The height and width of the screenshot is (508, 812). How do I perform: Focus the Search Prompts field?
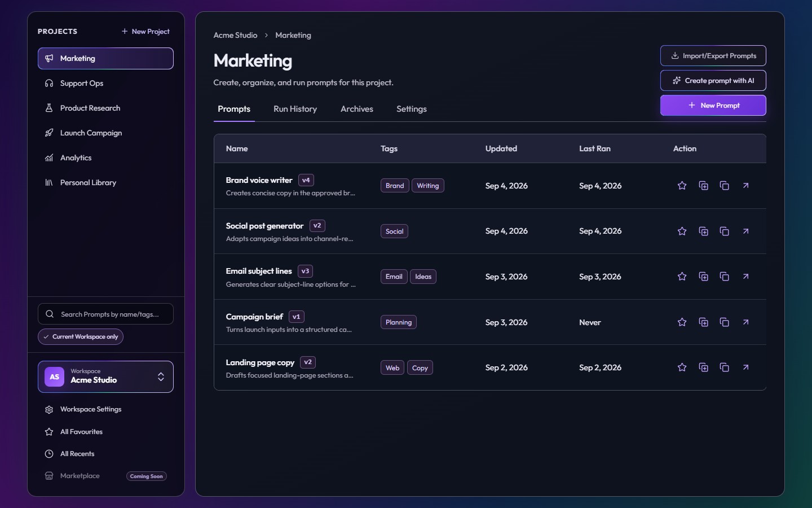point(105,314)
